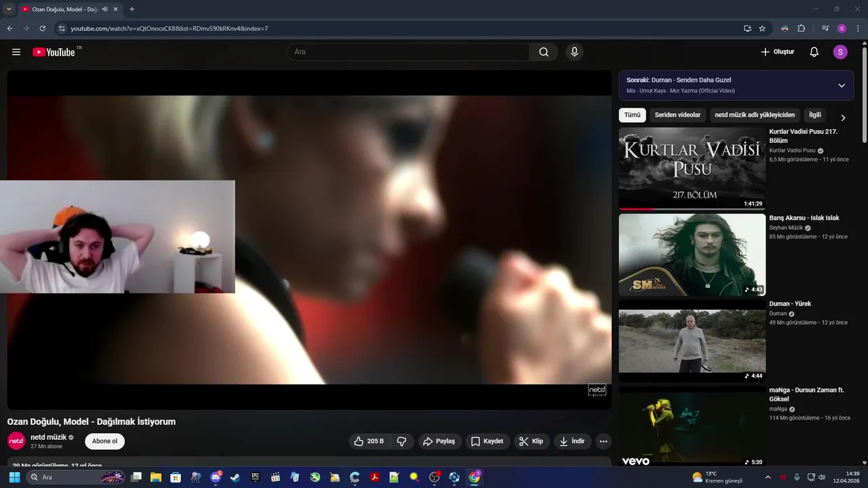868x488 pixels.
Task: Click the Klip clip button
Action: (x=531, y=441)
